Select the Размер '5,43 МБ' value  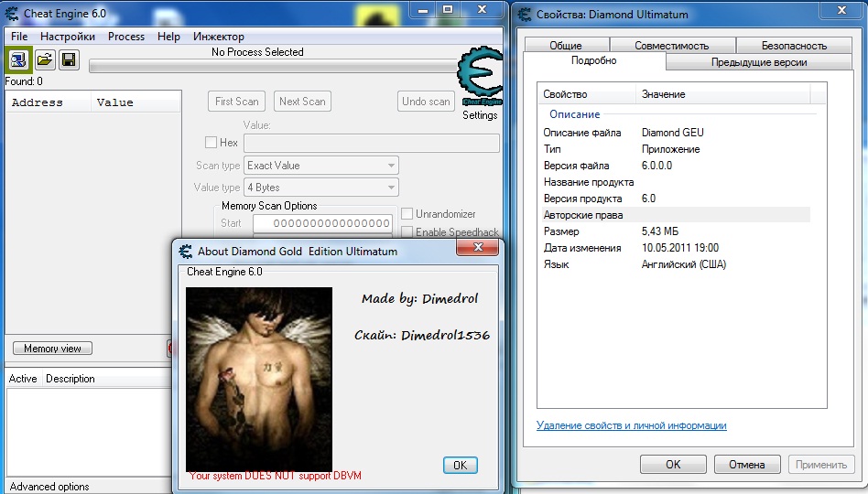pos(660,231)
